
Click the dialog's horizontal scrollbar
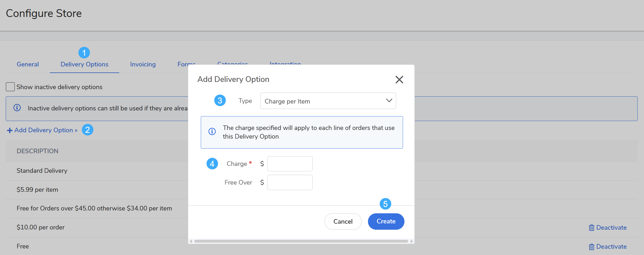301,241
